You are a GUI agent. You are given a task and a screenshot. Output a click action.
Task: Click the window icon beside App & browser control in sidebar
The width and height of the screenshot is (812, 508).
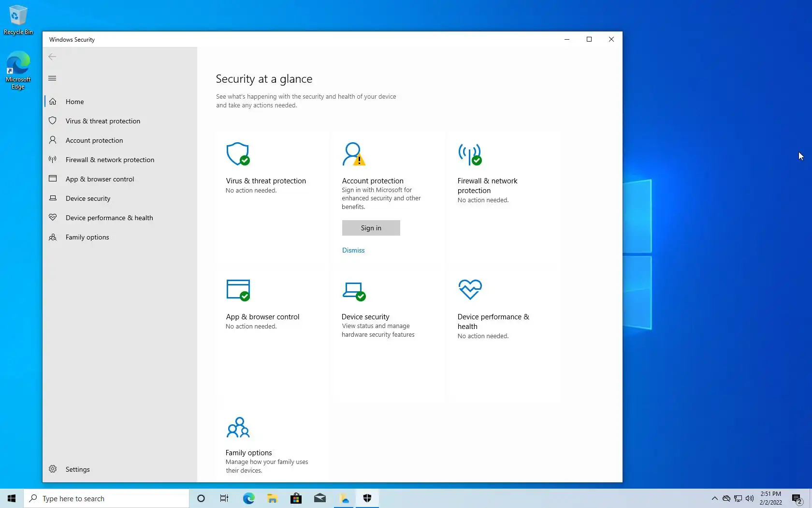coord(53,179)
